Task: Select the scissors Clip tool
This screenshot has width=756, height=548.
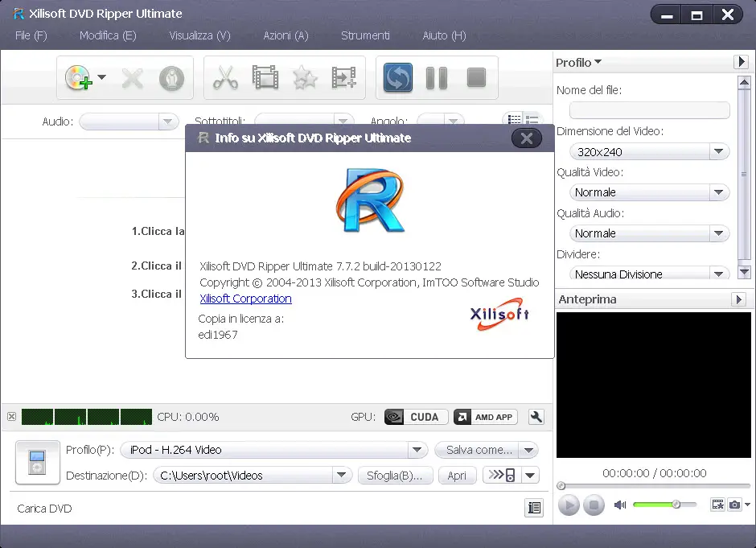Action: pyautogui.click(x=225, y=78)
